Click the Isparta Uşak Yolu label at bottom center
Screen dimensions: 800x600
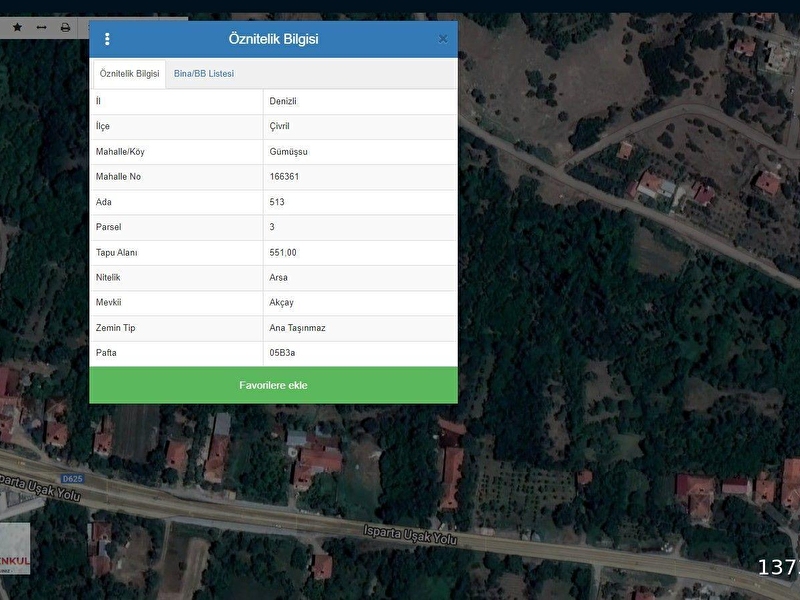[x=410, y=535]
